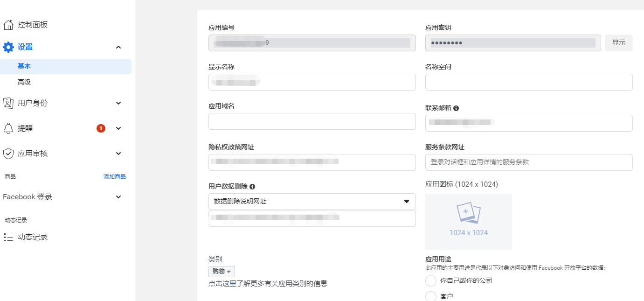Open the 数据删除说明网址 dropdown
The image size is (644, 301).
[x=312, y=202]
